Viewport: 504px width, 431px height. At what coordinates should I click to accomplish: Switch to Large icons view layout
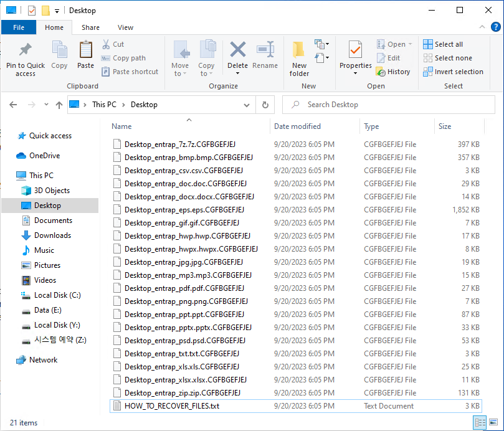pyautogui.click(x=493, y=422)
